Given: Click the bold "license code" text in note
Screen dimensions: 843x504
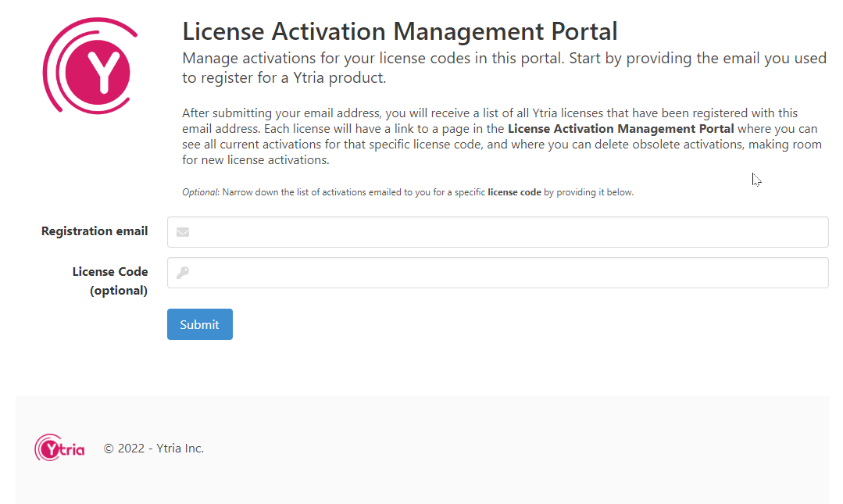Looking at the screenshot, I should [x=514, y=192].
